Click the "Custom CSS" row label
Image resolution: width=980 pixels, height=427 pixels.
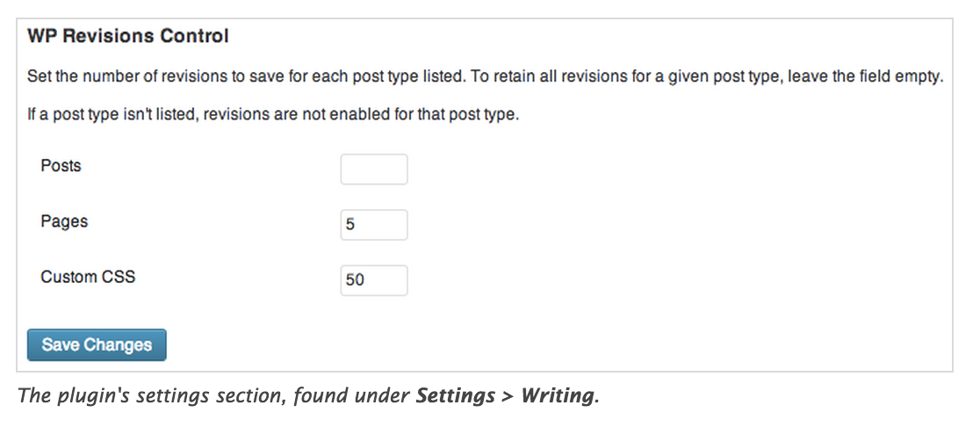[88, 277]
